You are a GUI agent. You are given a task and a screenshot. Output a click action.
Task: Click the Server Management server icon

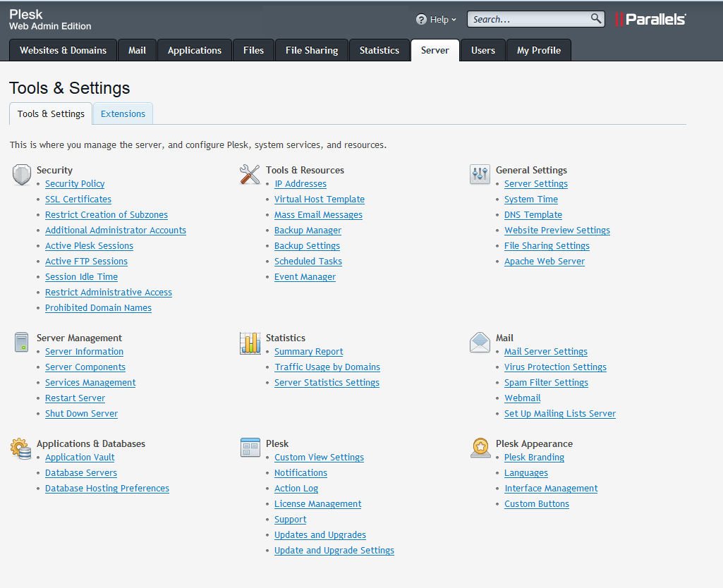(21, 342)
